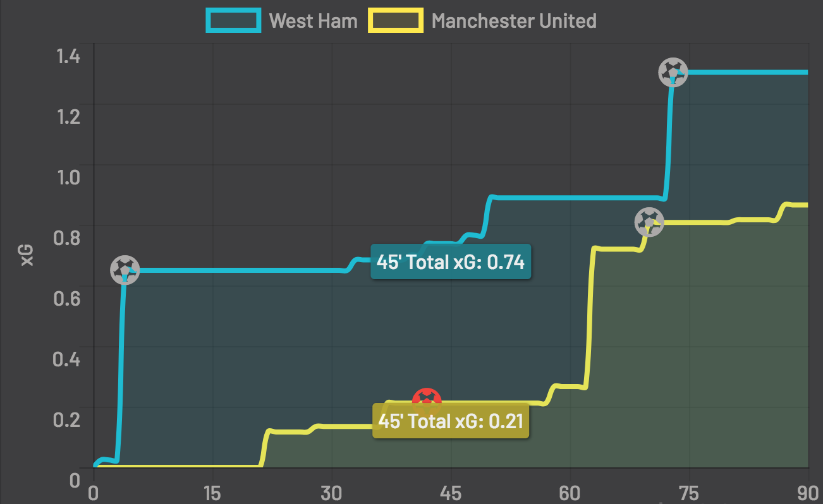The image size is (823, 504).
Task: Select the 45 minute x-axis label
Action: point(451,493)
